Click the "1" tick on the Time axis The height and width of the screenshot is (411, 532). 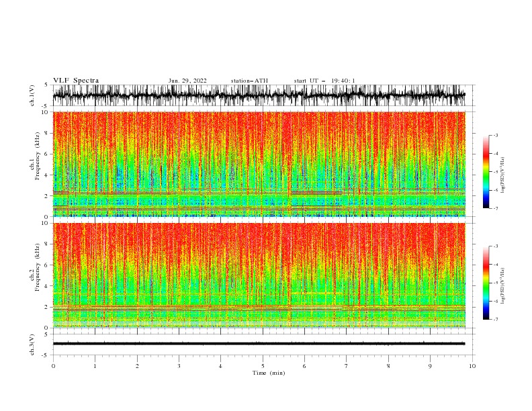tap(95, 366)
